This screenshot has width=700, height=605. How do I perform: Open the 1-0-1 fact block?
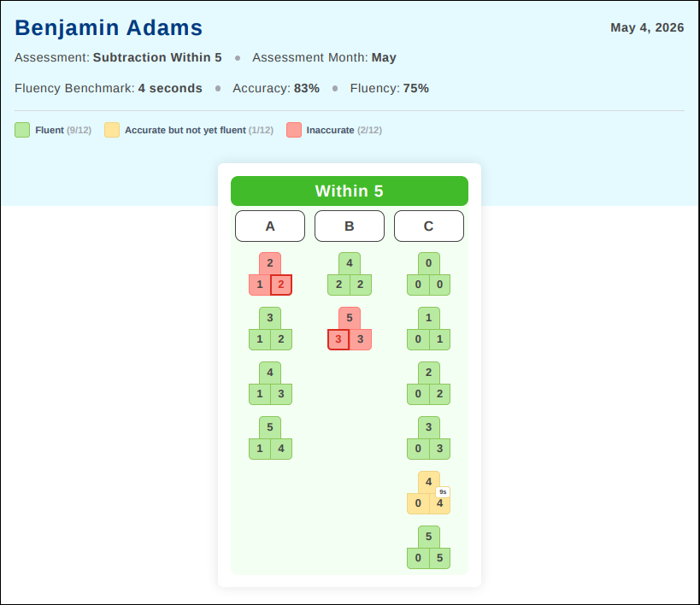coord(428,329)
